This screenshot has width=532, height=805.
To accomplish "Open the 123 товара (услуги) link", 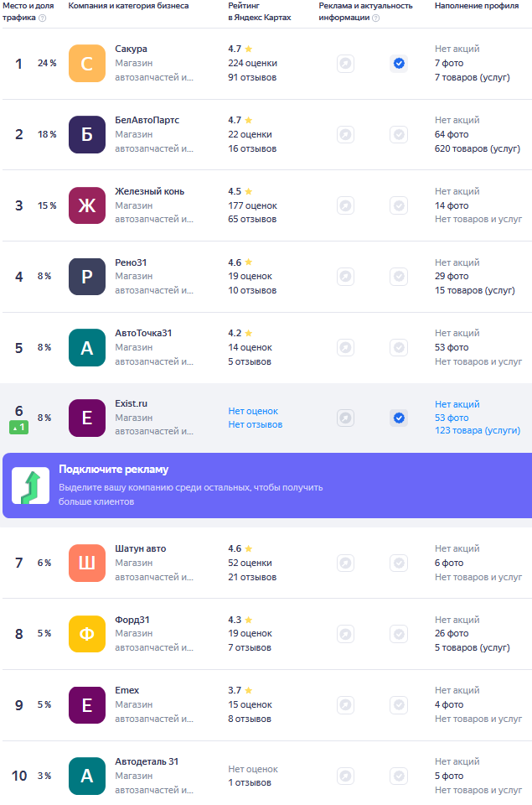I will 477,431.
